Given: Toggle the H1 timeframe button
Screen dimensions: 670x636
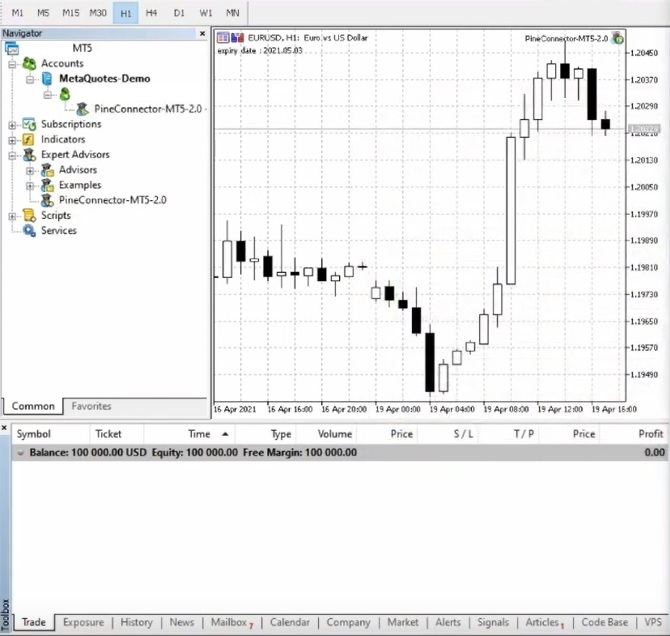Looking at the screenshot, I should point(126,13).
